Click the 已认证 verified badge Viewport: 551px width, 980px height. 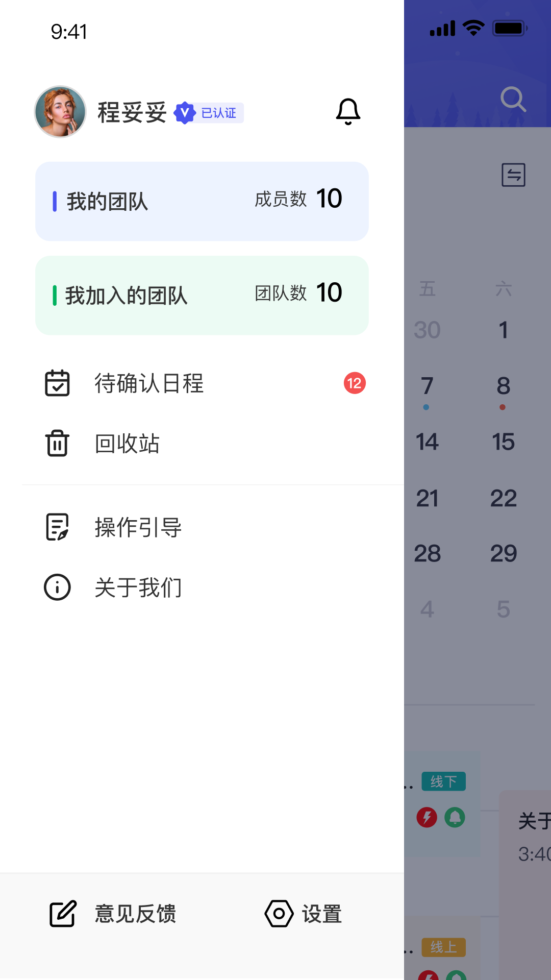pyautogui.click(x=209, y=113)
